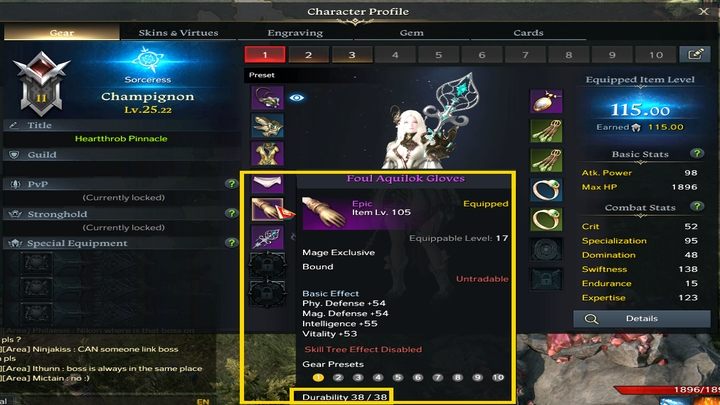Select the shoulder armor slot icon
Viewport: 720px width, 405px height.
[267, 126]
